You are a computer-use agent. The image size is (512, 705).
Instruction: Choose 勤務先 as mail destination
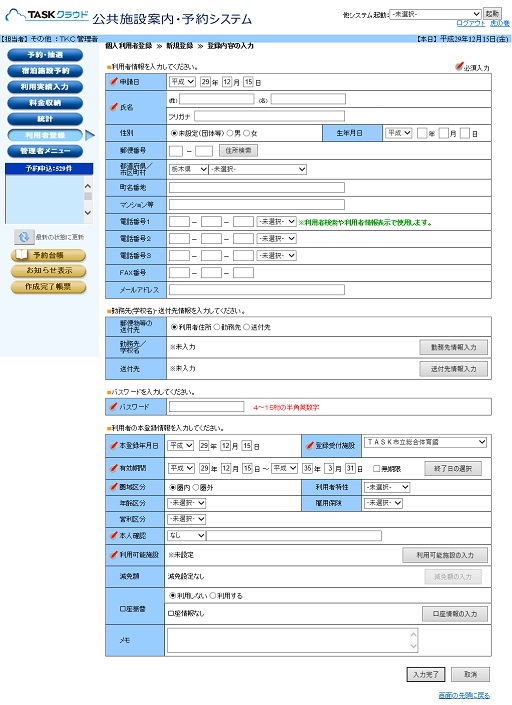point(217,327)
